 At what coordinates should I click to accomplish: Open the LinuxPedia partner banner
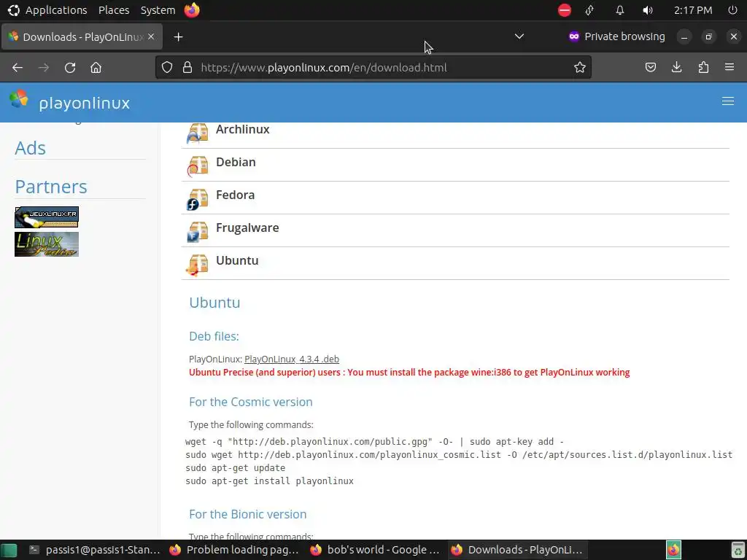coord(47,244)
